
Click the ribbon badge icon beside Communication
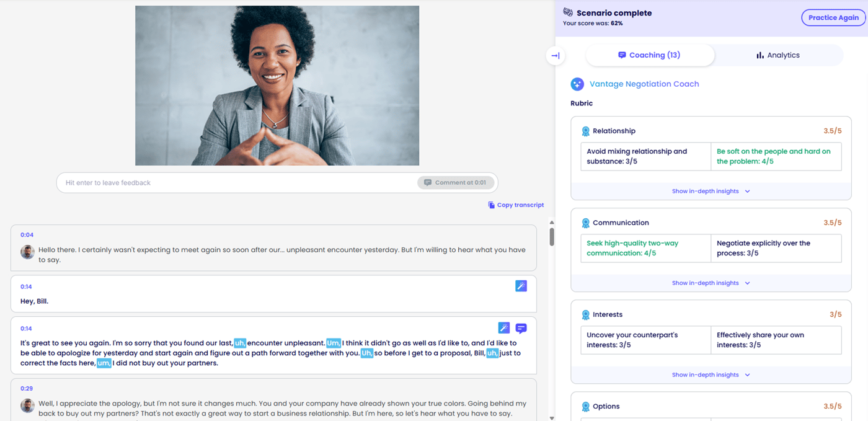pos(585,223)
